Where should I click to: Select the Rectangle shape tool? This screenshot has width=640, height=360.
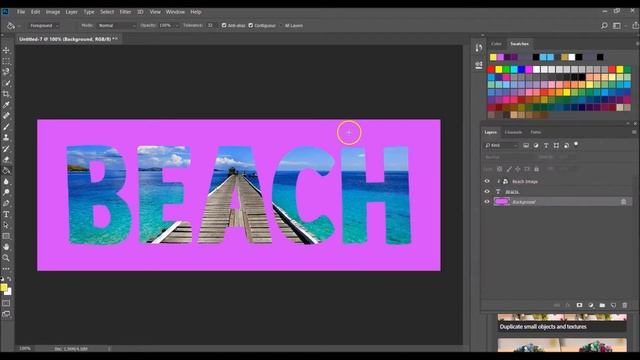pos(6,236)
